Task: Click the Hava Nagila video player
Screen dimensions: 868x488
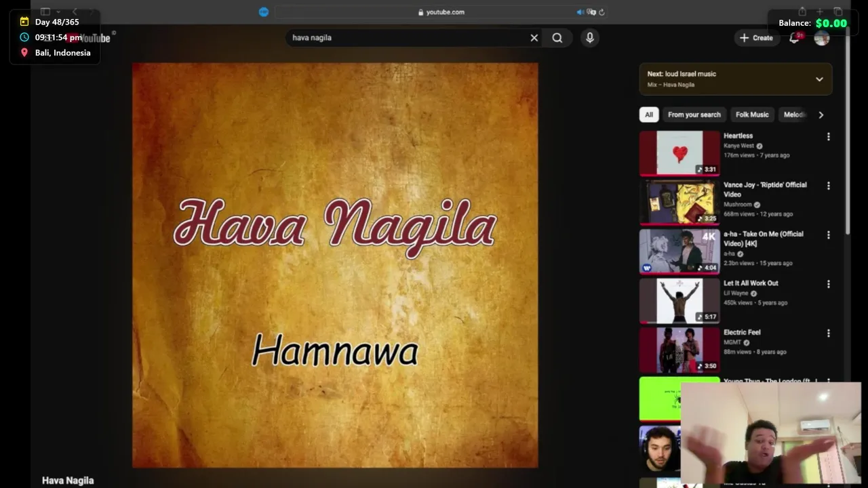Action: [x=335, y=265]
